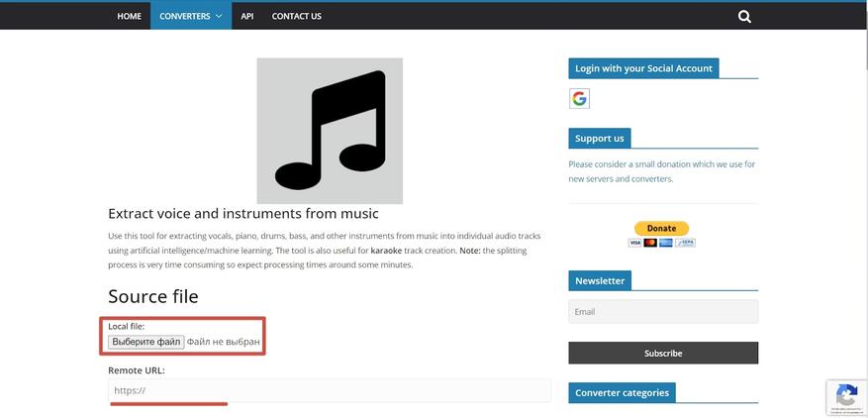Click the music note image
This screenshot has width=868, height=418.
point(330,130)
